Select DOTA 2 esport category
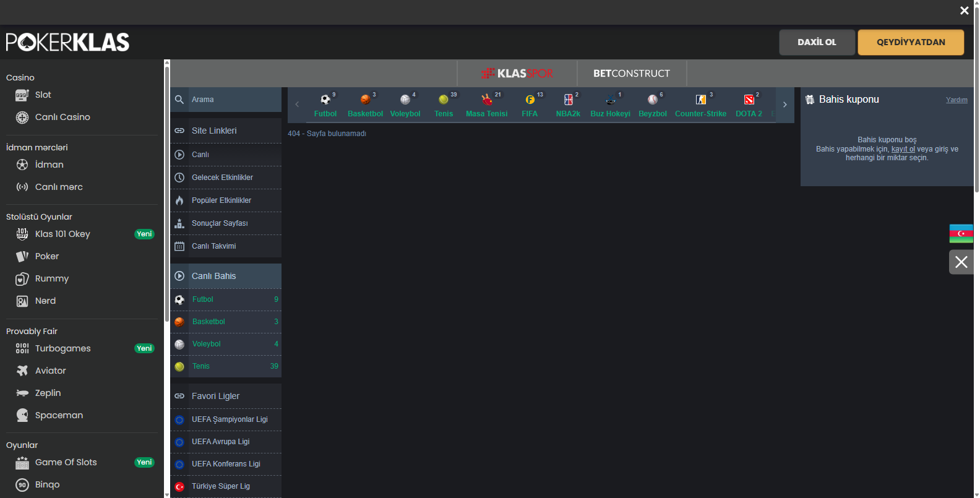 pyautogui.click(x=749, y=105)
